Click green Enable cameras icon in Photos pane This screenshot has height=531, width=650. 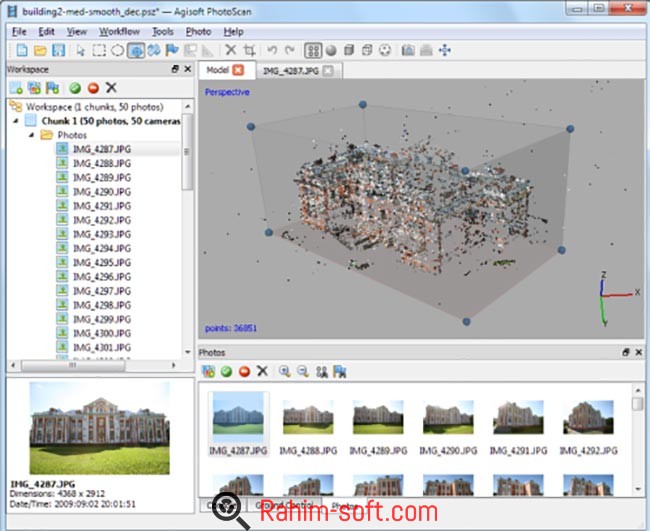226,371
